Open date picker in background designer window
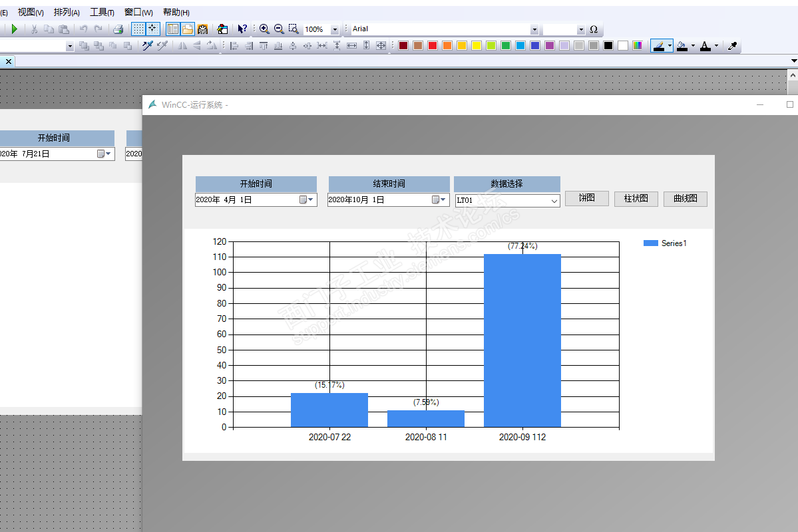Image resolution: width=798 pixels, height=532 pixels. coord(104,154)
